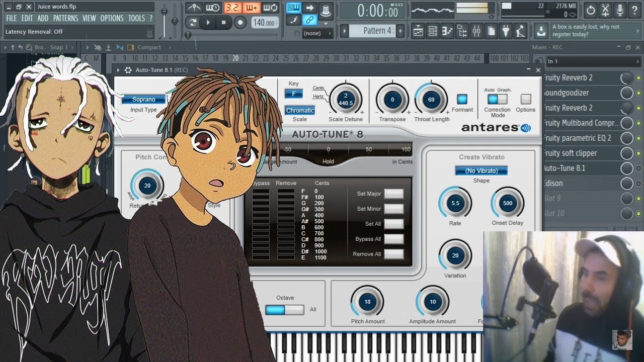Click the 140.000 tempo field
Viewport: 644px width, 362px height.
click(265, 23)
